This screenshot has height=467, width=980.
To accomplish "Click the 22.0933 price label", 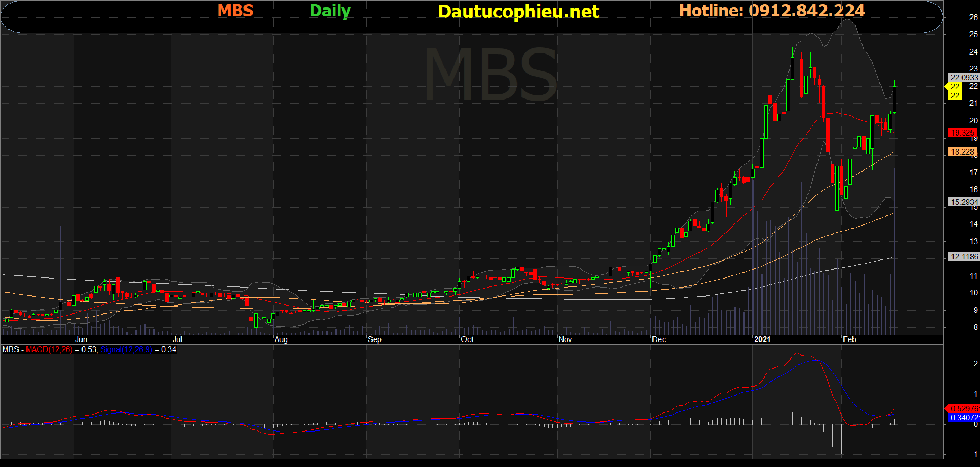I will (x=964, y=77).
